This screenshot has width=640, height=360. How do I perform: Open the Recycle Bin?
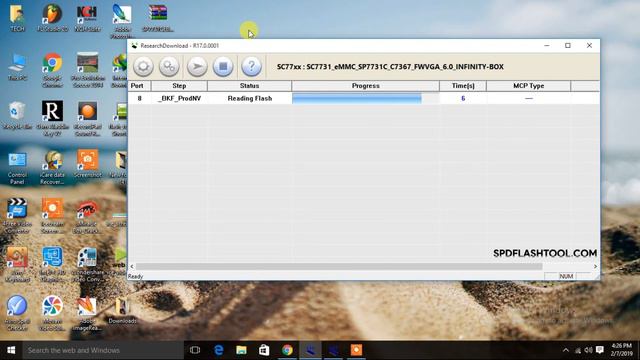point(17,116)
